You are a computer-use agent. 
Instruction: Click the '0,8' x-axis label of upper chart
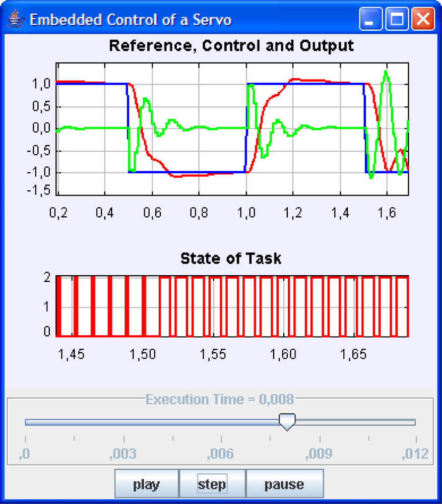199,213
